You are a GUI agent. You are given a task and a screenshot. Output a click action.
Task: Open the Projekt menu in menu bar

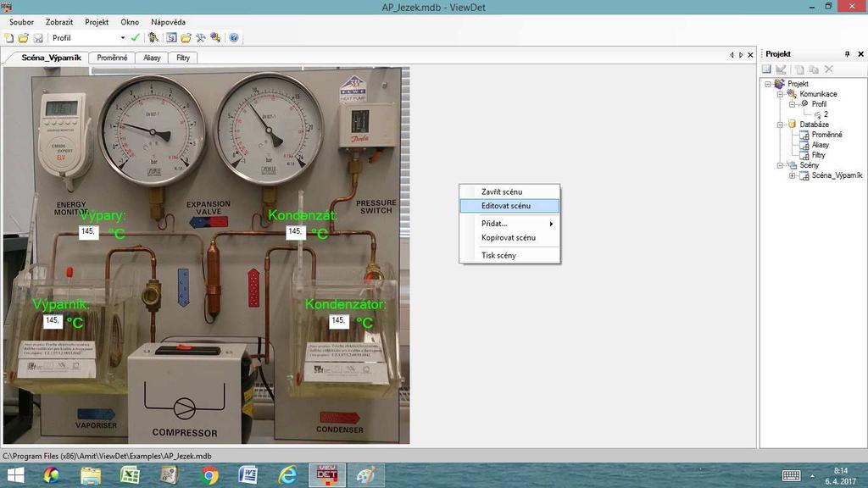coord(97,22)
